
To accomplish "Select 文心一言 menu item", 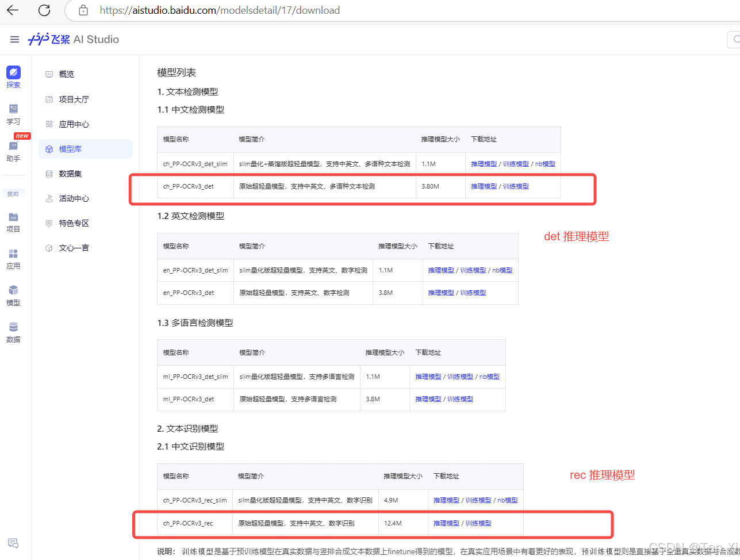I will [x=86, y=248].
